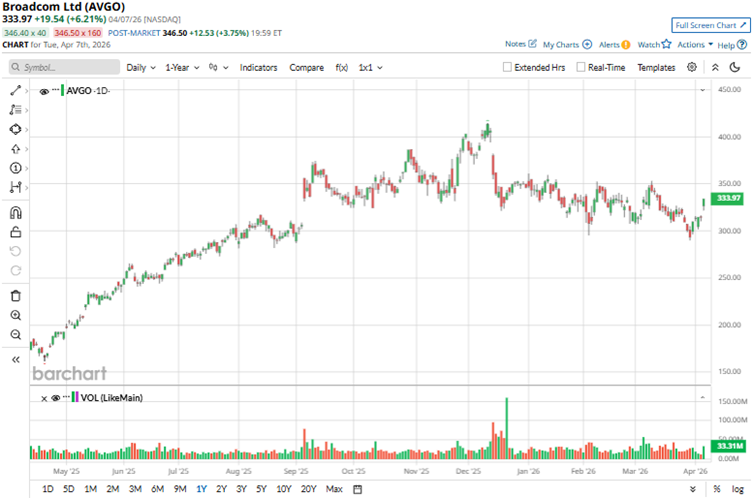The height and width of the screenshot is (498, 752).
Task: Click the 33.31M volume label
Action: click(x=729, y=446)
